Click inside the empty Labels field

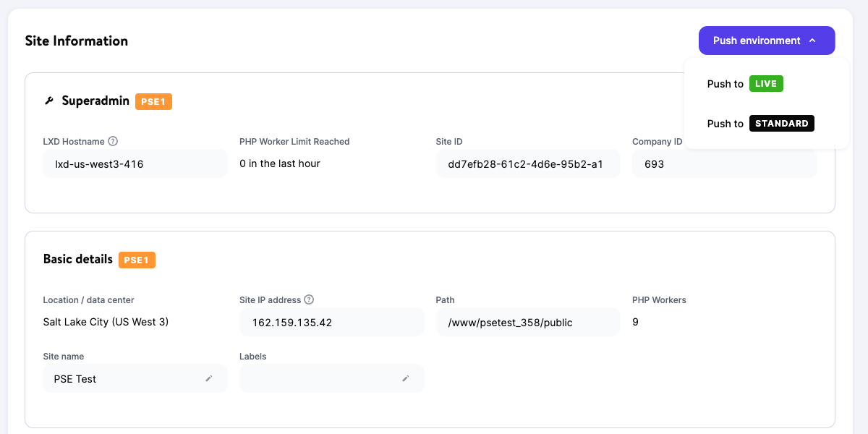coord(318,378)
